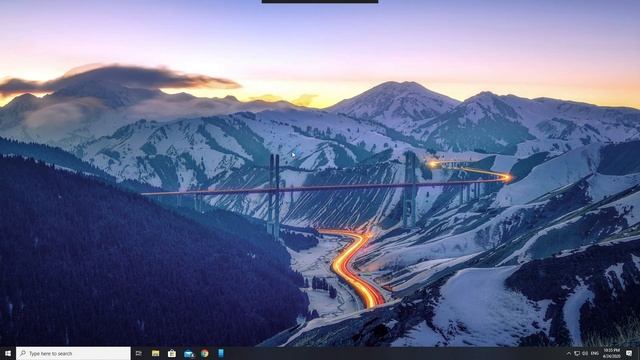Viewport: 640px width, 360px height.
Task: Open the Action Center notifications
Action: point(629,353)
